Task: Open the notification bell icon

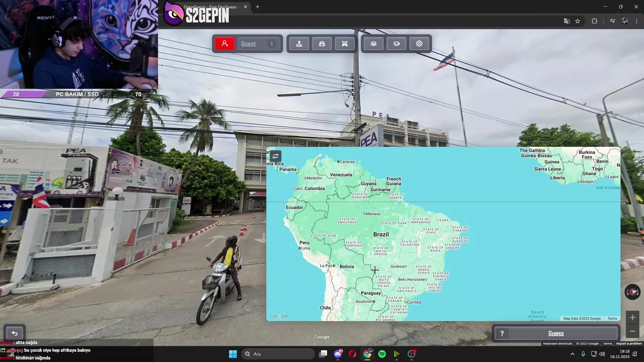Action: pyautogui.click(x=635, y=354)
